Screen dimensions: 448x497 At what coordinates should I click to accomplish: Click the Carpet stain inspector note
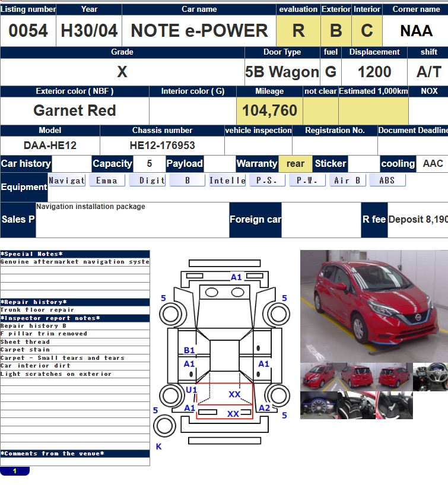[x=75, y=350]
